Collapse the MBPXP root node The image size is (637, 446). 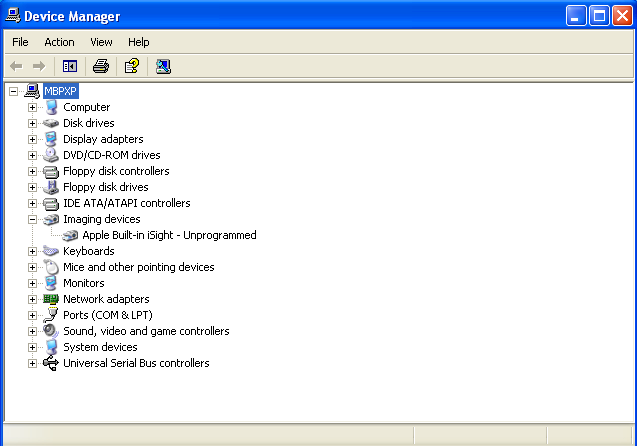(x=13, y=91)
